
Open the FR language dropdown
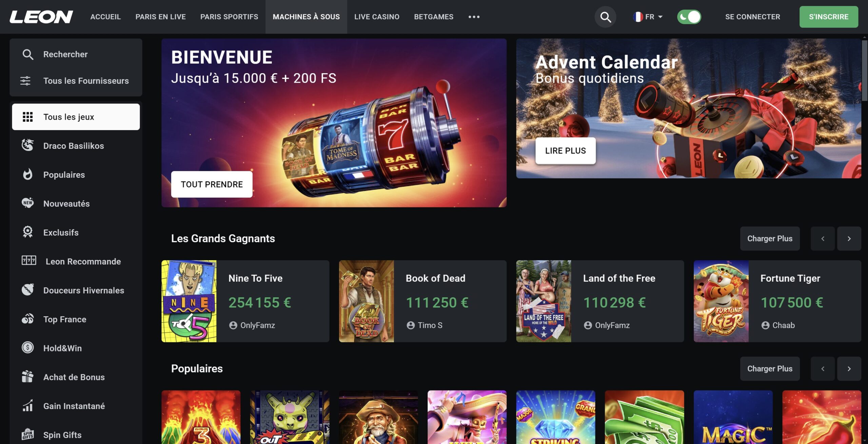648,17
